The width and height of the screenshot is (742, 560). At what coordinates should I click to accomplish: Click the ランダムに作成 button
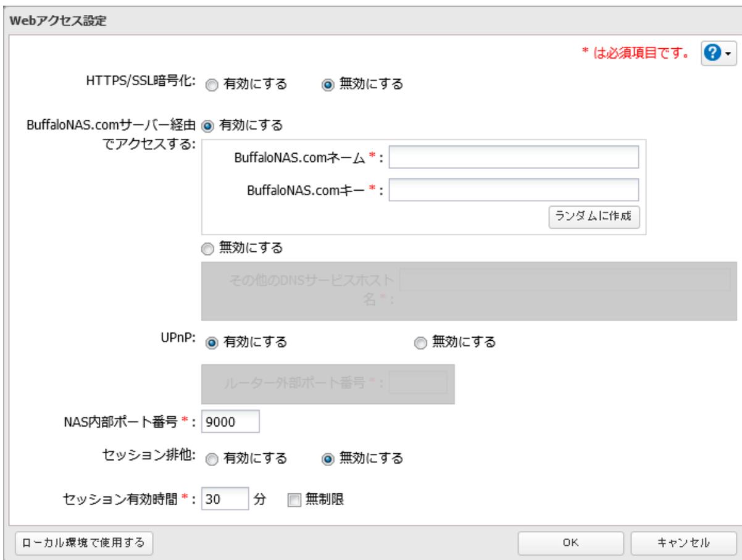click(x=593, y=217)
